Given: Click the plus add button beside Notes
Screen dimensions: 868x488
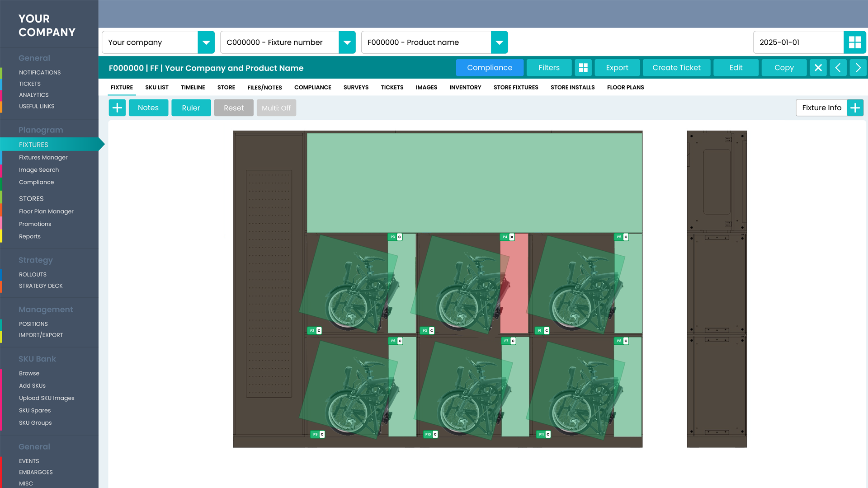Looking at the screenshot, I should (x=117, y=108).
